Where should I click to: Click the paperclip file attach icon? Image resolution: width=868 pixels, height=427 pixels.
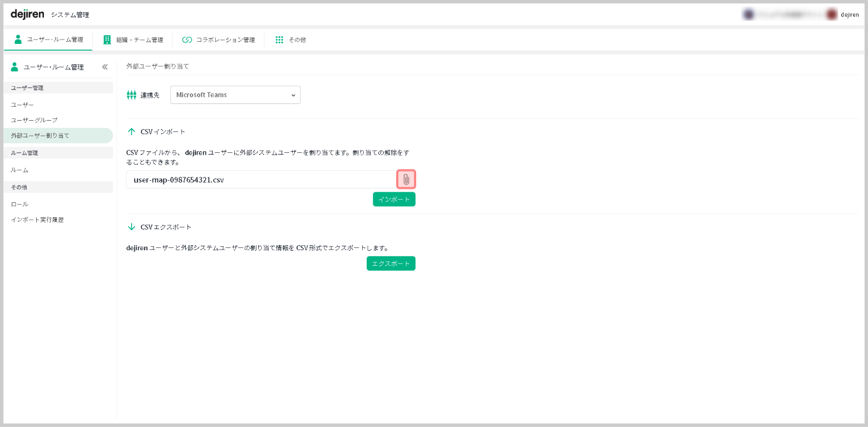pos(406,180)
